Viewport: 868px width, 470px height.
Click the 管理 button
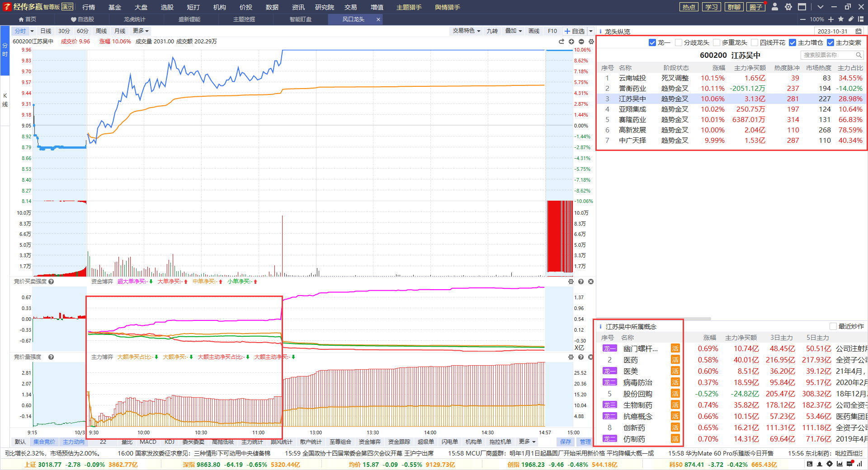click(585, 442)
